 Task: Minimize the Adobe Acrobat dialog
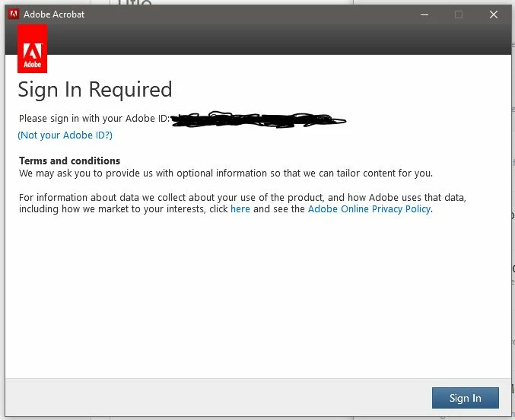(x=424, y=14)
